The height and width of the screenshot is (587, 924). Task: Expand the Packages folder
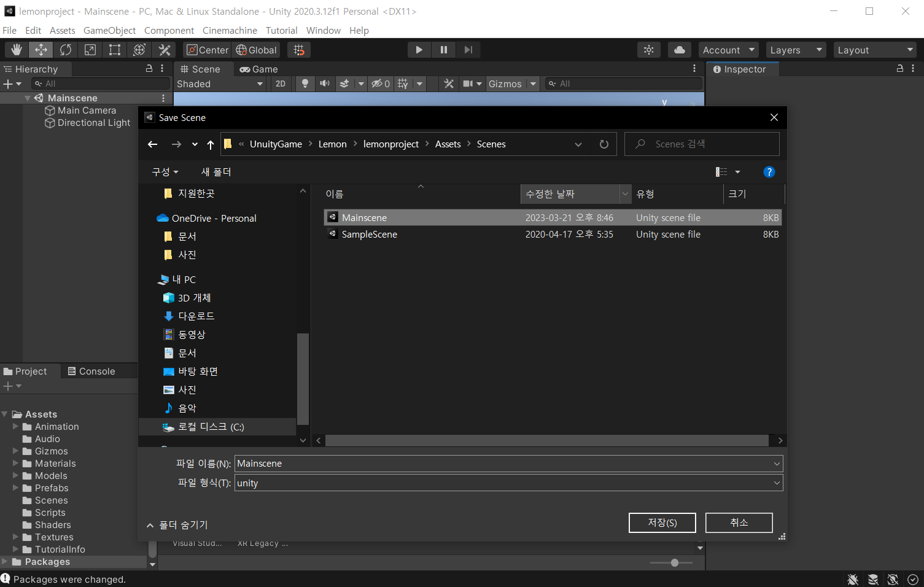(x=5, y=561)
